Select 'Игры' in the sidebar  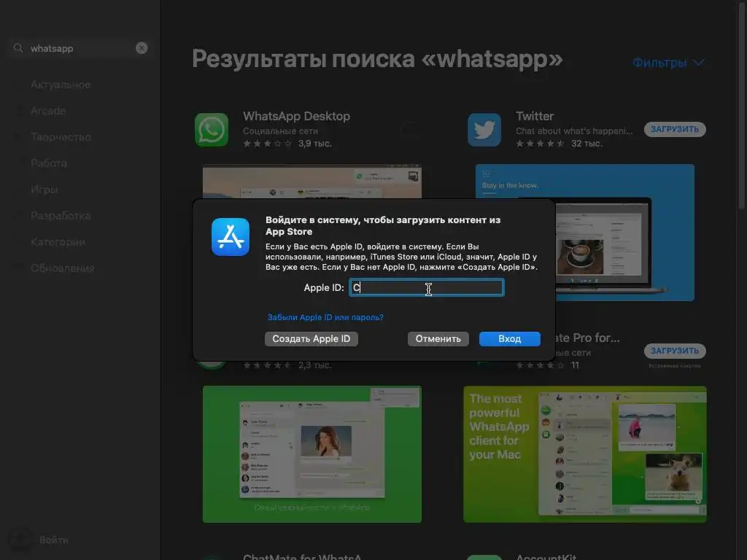click(44, 189)
